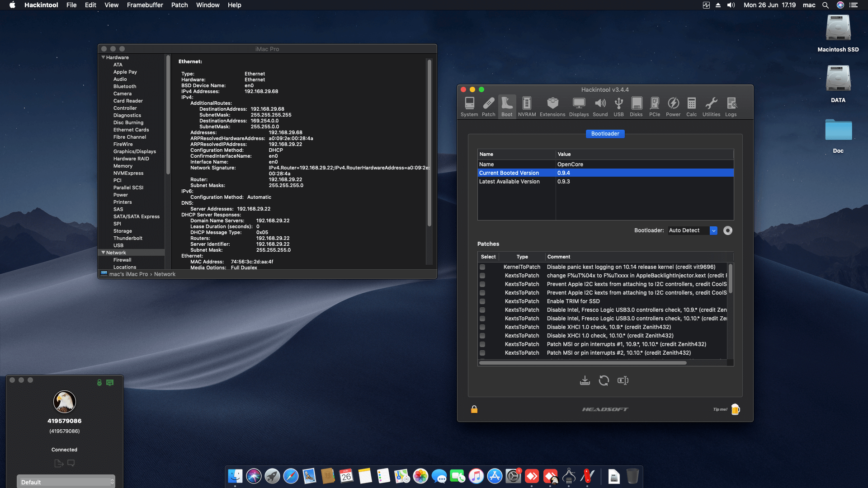The width and height of the screenshot is (868, 488).
Task: Open the Default dropdown in the AnyDesk window
Action: click(x=66, y=482)
